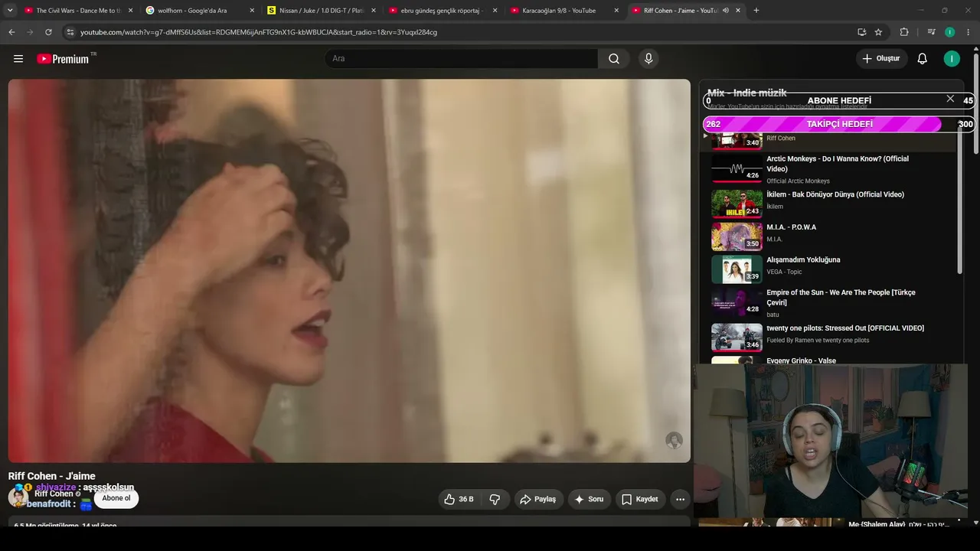Switch to wolfhorn Google search tab
The image size is (980, 551).
(x=200, y=11)
